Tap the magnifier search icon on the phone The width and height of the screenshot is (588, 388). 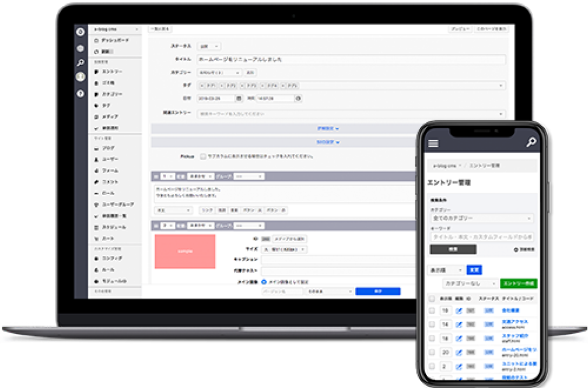530,142
